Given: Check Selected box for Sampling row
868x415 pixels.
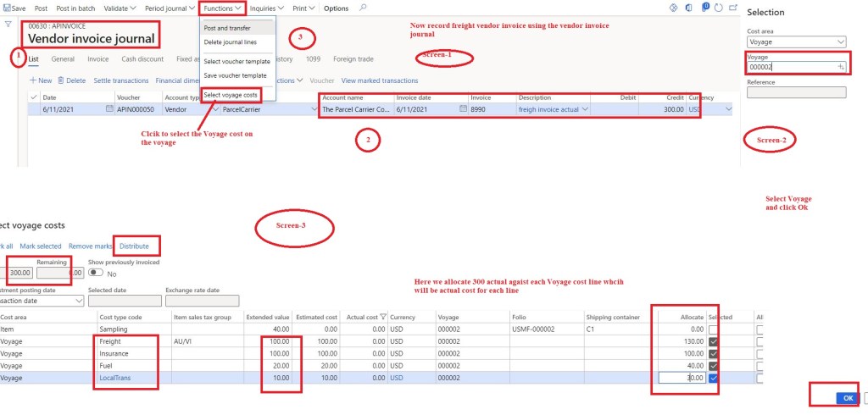Looking at the screenshot, I should 713,329.
